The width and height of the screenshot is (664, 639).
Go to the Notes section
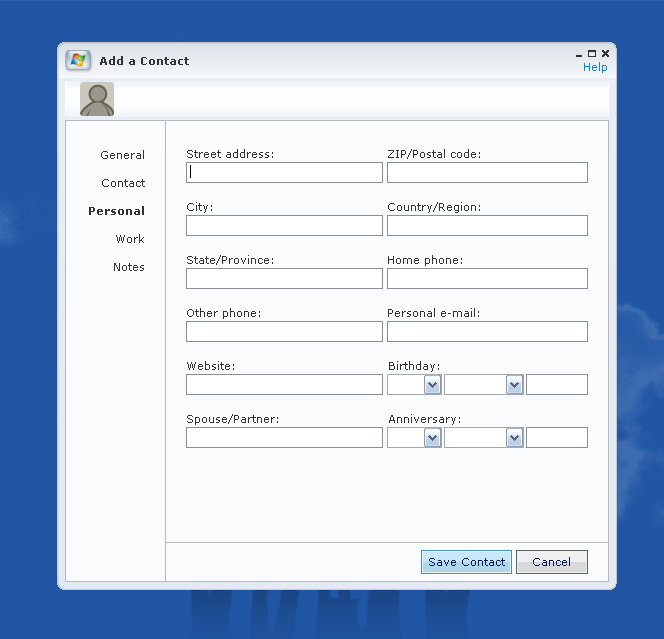pyautogui.click(x=129, y=267)
